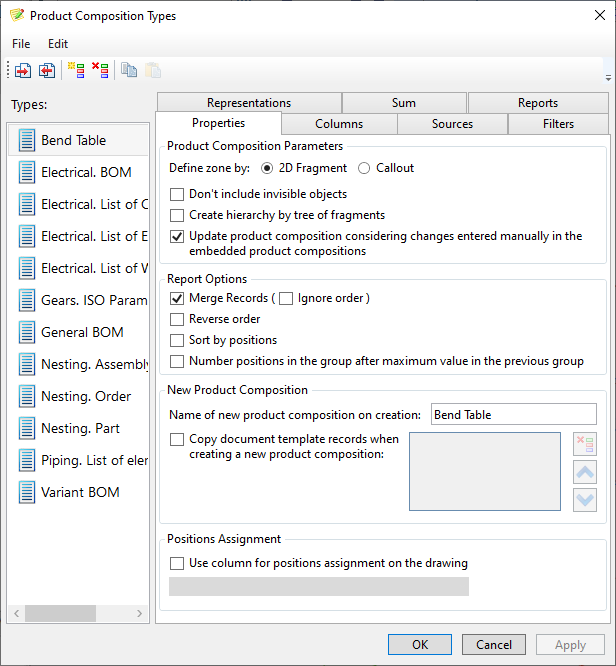Click the Add new type toolbar icon
Screen dimensions: 616x666
point(76,71)
